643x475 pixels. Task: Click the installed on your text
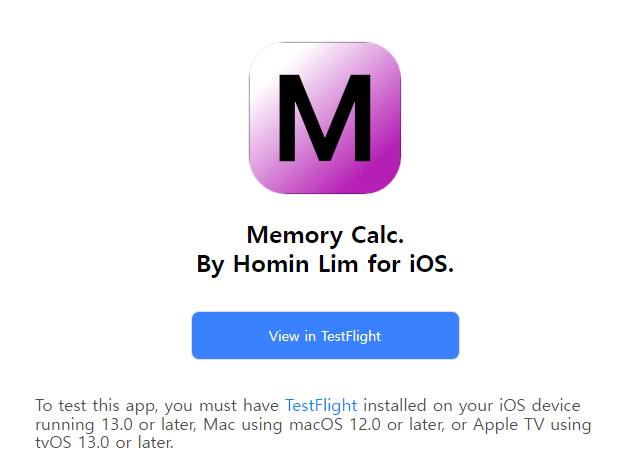point(428,406)
